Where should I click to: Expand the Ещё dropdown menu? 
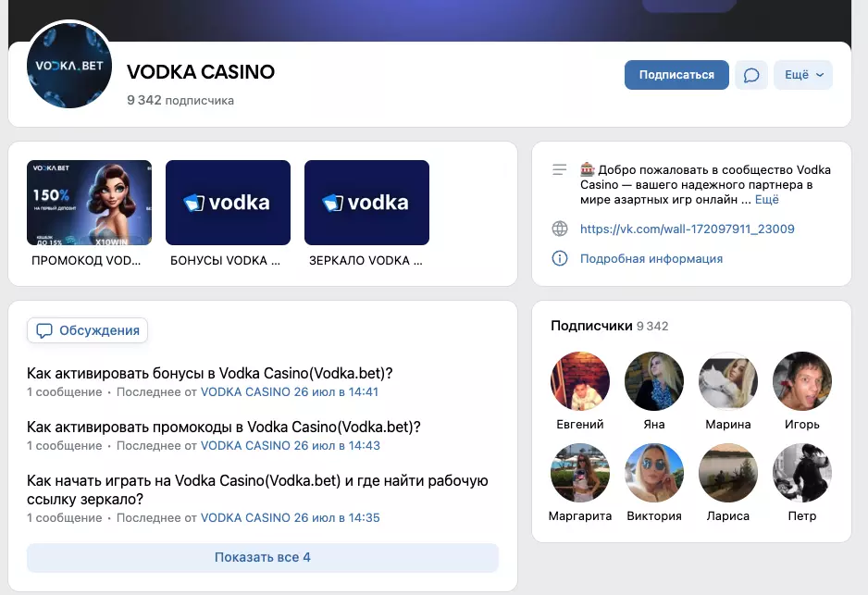pyautogui.click(x=802, y=75)
